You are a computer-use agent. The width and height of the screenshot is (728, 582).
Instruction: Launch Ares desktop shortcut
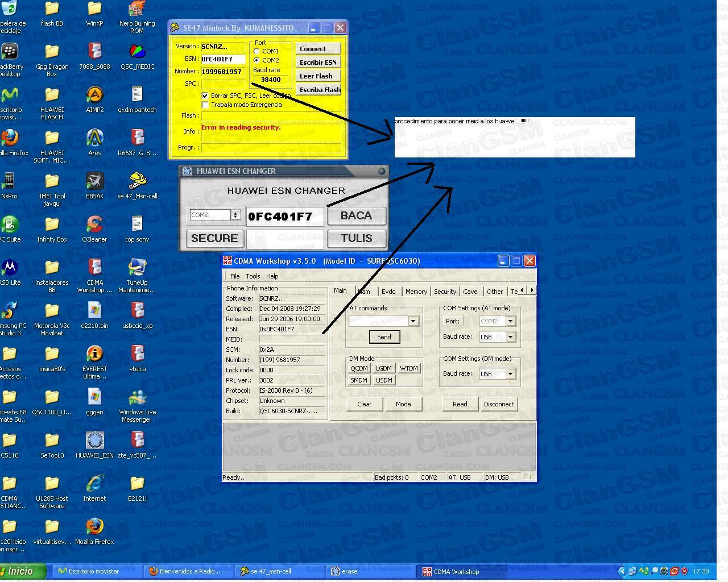tap(94, 138)
